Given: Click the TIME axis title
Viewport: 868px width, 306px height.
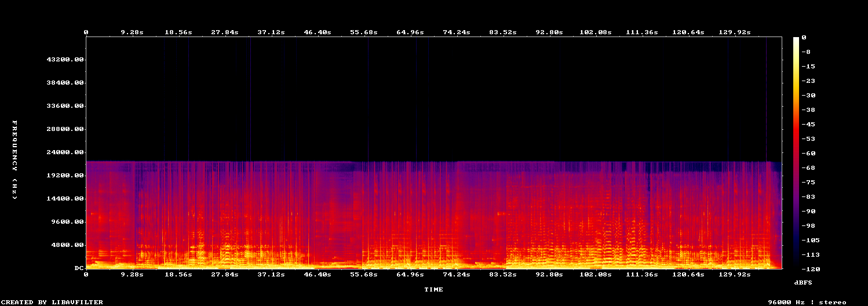Looking at the screenshot, I should 434,289.
